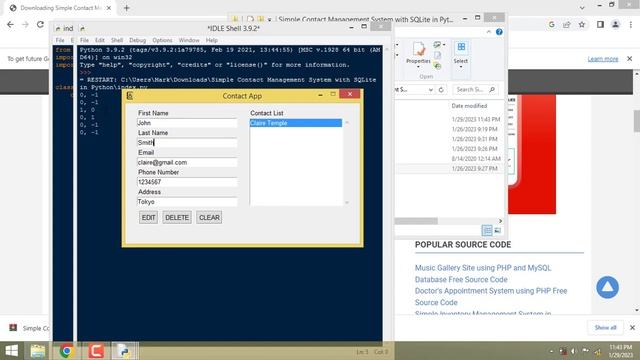Expand the Select dropdown arrow in Explorer
Screen dimensions: 640x360
pos(461,67)
